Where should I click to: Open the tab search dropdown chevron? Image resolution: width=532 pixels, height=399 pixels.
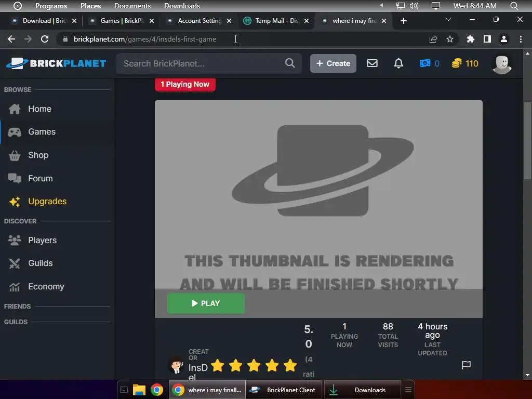click(448, 19)
